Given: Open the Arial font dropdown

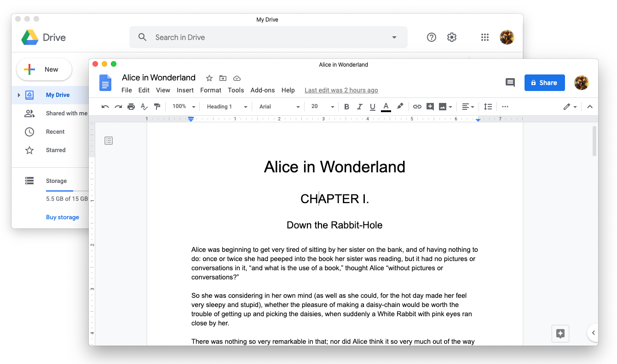Looking at the screenshot, I should tap(279, 107).
